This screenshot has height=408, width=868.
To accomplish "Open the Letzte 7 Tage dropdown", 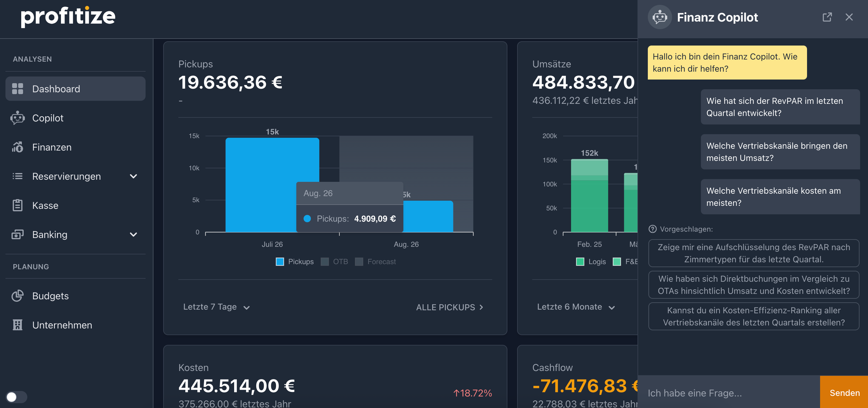I will [216, 307].
